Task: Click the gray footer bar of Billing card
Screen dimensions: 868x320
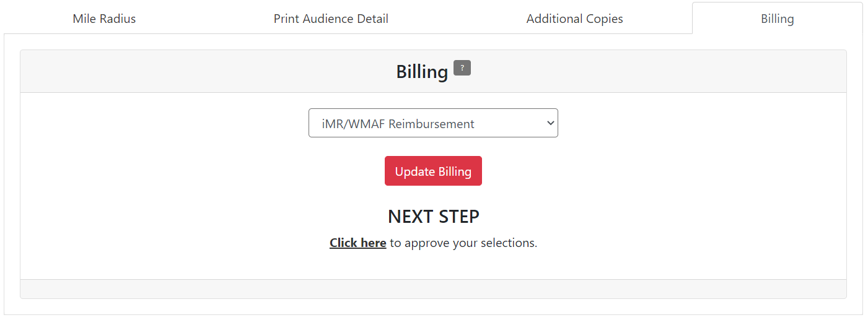Action: pos(433,288)
